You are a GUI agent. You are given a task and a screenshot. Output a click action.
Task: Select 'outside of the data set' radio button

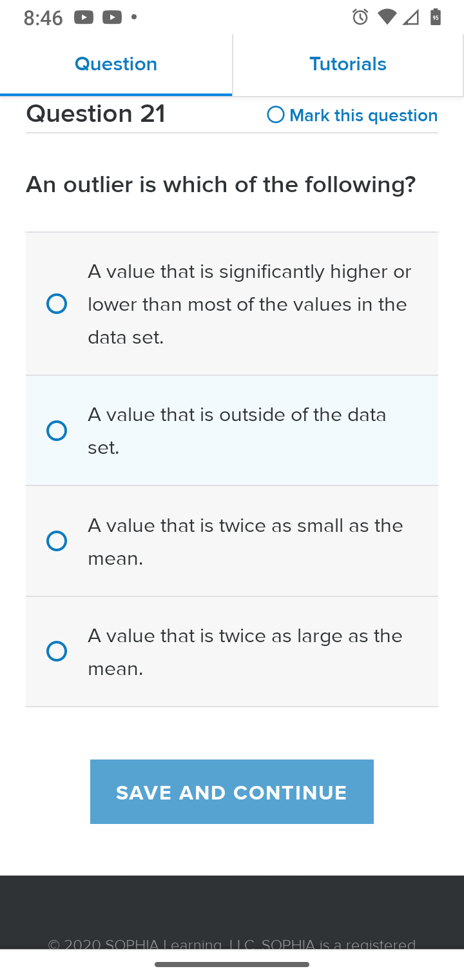coord(57,431)
